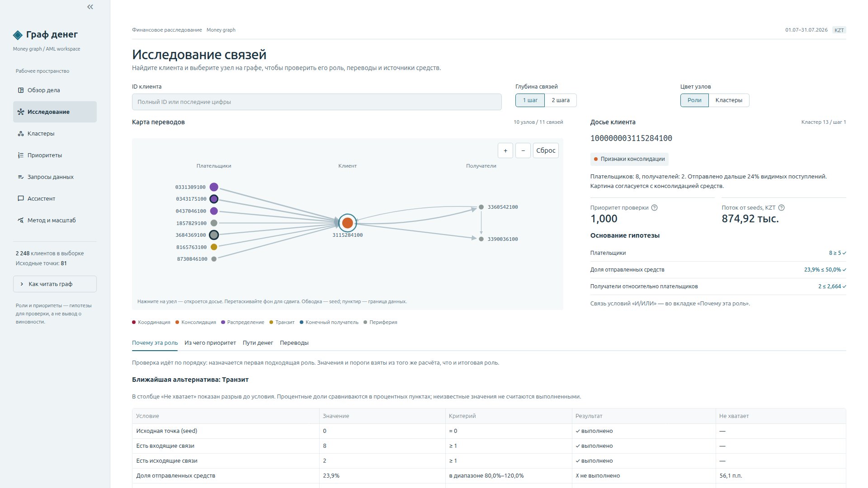
Task: Open Запросы данных sidebar section
Action: (x=55, y=177)
